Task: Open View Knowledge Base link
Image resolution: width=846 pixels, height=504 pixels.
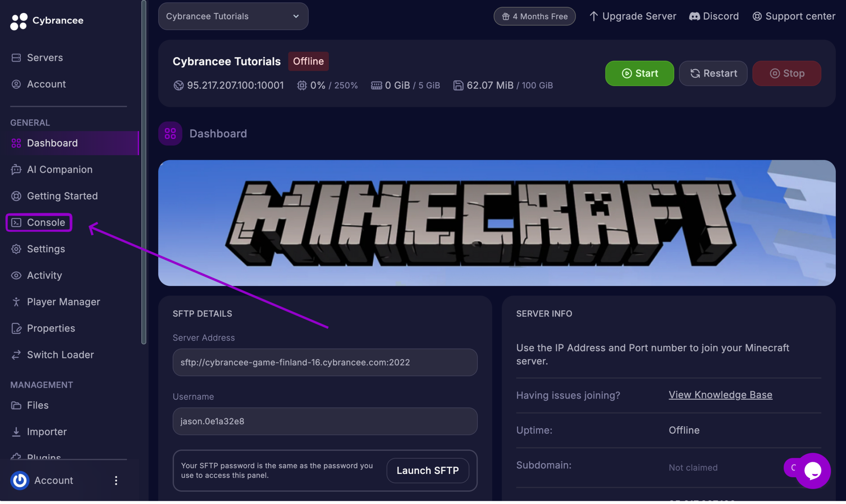Action: coord(721,395)
